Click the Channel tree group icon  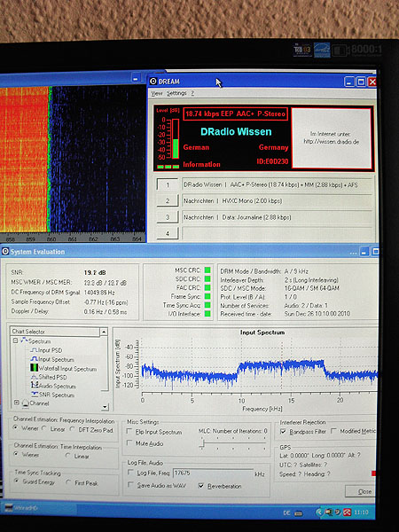tap(26, 403)
